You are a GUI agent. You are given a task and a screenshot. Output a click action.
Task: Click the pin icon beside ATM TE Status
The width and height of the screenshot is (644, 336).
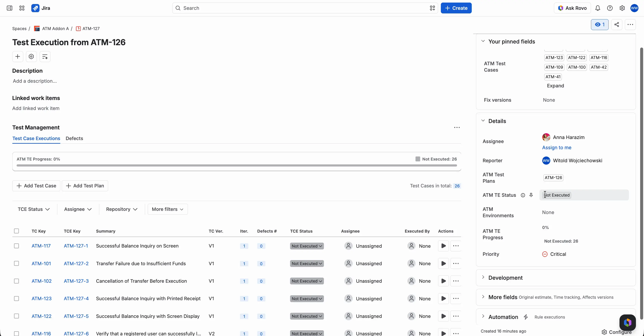[531, 195]
